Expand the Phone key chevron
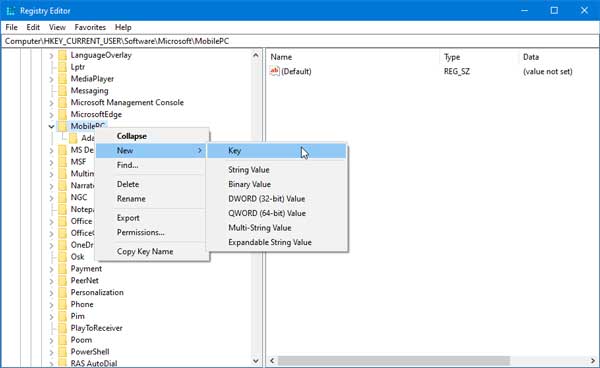 (x=51, y=304)
